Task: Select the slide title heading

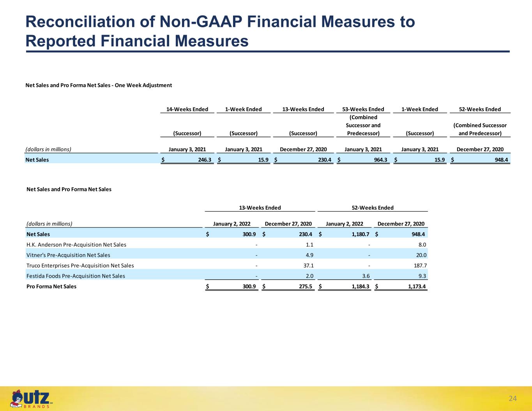Action: (x=220, y=31)
